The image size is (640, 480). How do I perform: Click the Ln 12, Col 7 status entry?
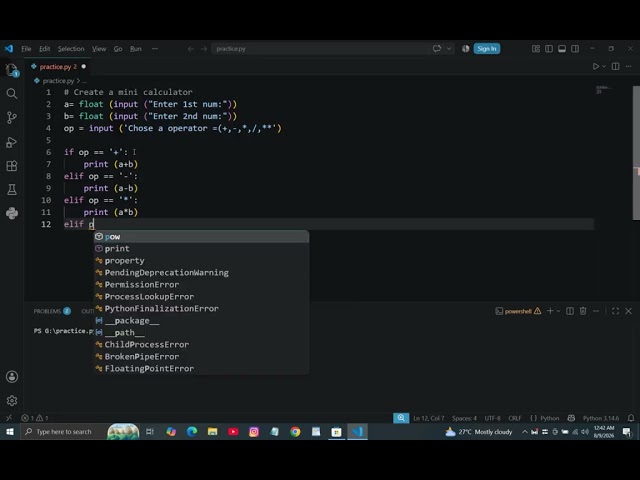coord(429,418)
